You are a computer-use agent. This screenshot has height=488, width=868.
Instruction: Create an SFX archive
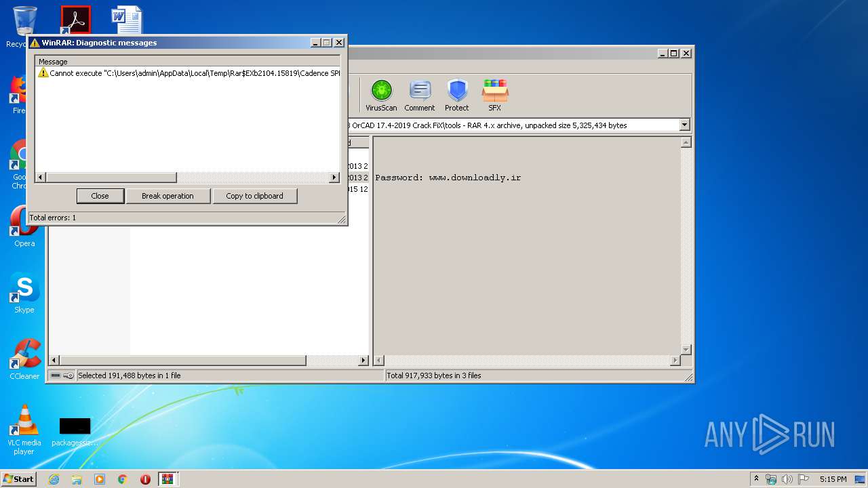pos(494,96)
